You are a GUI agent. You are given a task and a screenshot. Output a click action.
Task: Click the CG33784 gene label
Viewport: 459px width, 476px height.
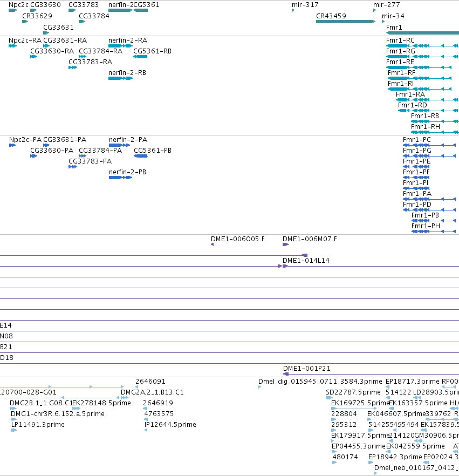94,16
